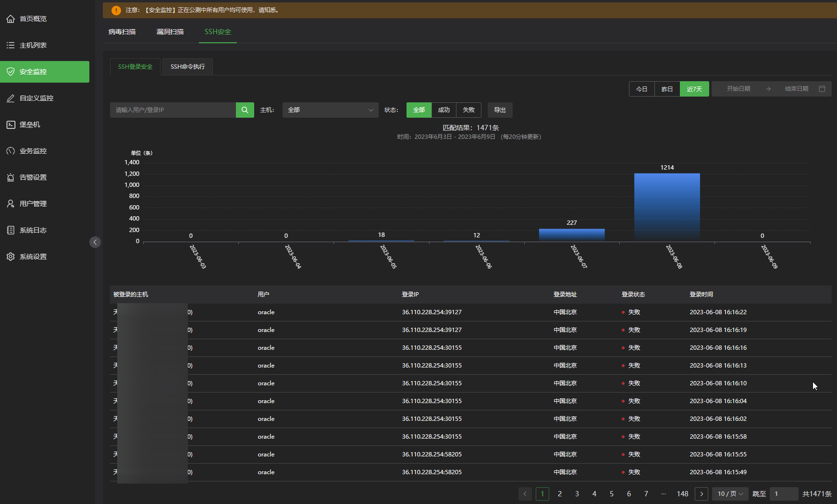
Task: Select the 失败 status filter
Action: pyautogui.click(x=468, y=110)
